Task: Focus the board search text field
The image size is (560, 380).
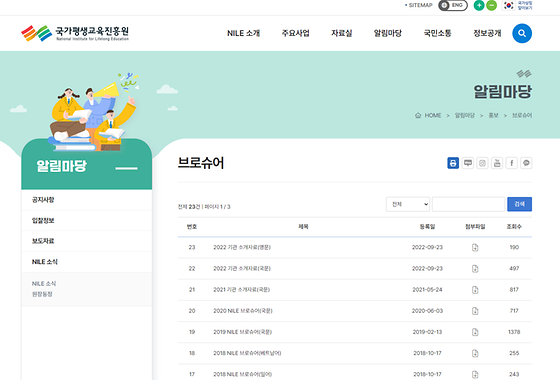Action: [468, 204]
